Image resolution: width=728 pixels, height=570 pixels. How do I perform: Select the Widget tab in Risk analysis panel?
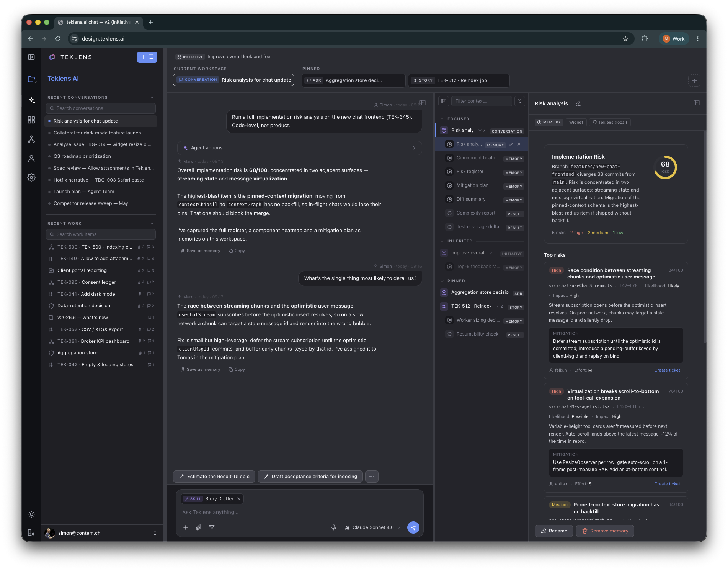click(x=576, y=122)
